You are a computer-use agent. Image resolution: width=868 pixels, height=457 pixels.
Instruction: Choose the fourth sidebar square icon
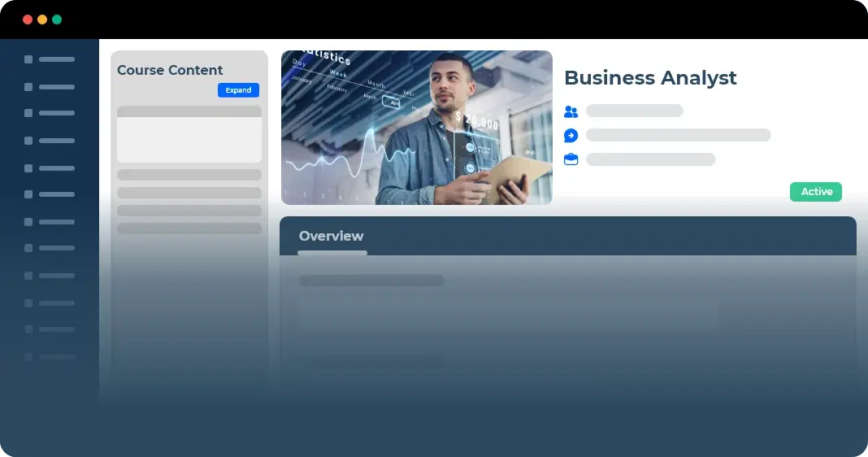tap(28, 141)
